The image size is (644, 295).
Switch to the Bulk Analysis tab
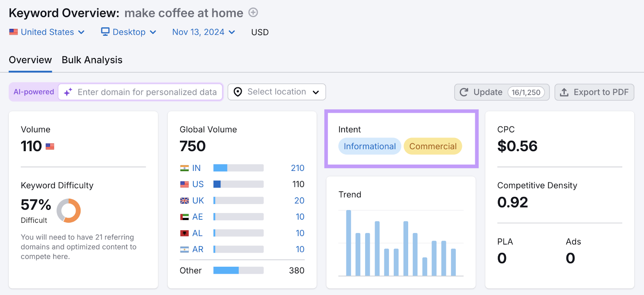click(x=92, y=60)
